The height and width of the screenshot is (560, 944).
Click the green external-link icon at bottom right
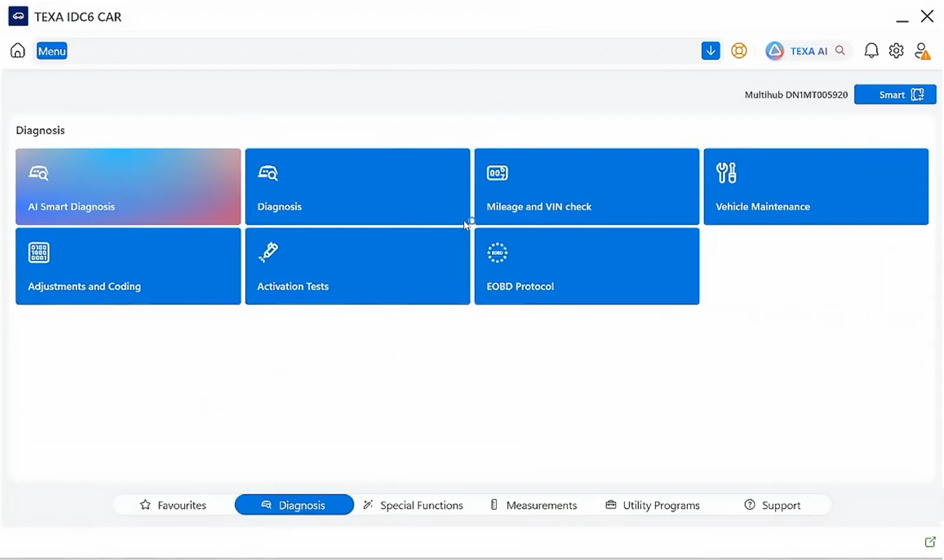point(930,542)
